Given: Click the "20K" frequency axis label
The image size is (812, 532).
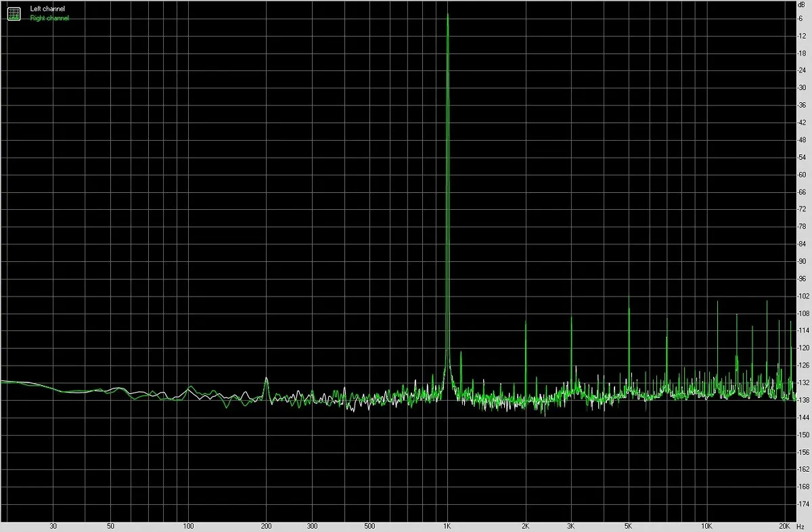Looking at the screenshot, I should point(785,526).
